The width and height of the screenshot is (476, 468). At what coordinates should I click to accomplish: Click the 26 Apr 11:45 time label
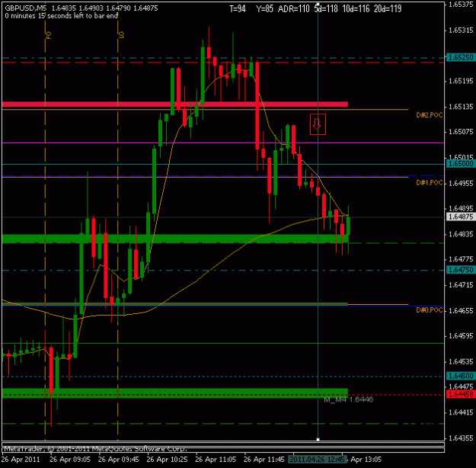click(264, 459)
